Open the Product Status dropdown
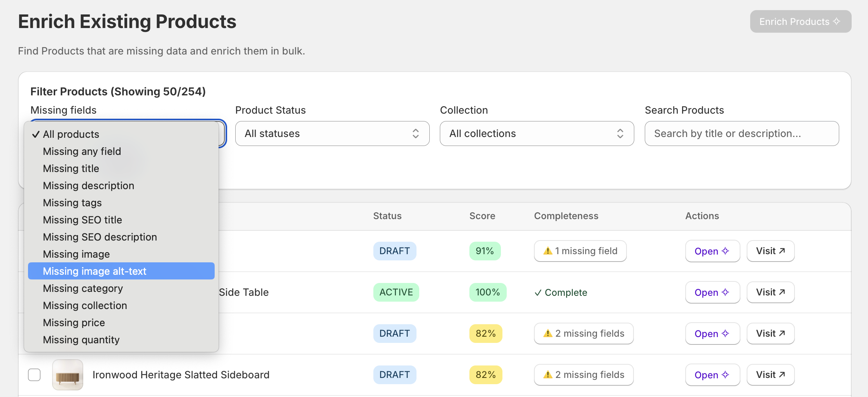 (x=332, y=134)
